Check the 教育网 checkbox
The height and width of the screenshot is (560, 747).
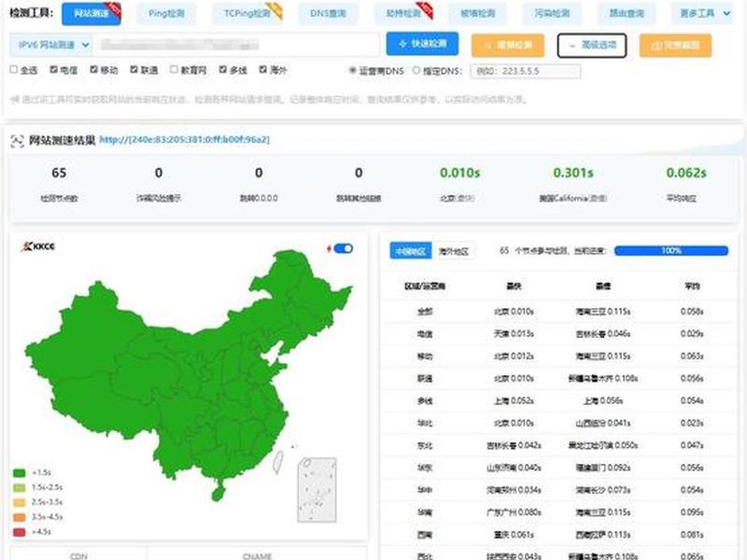pyautogui.click(x=174, y=69)
